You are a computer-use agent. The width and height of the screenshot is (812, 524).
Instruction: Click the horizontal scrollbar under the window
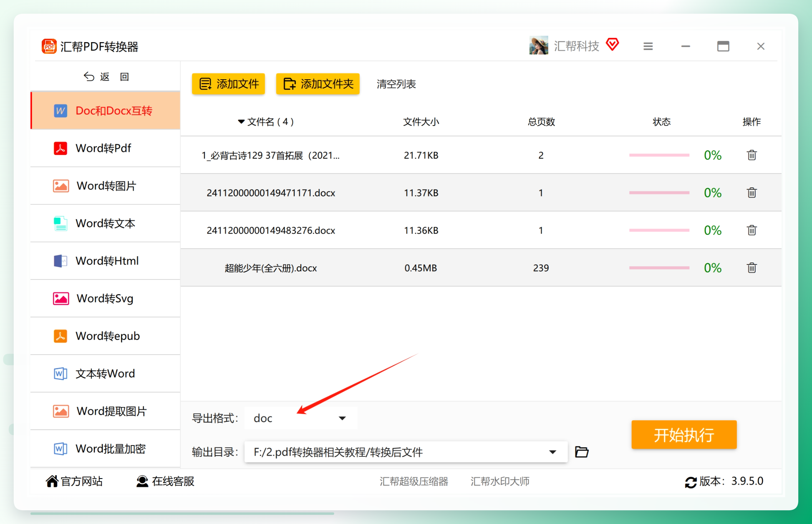point(182,514)
